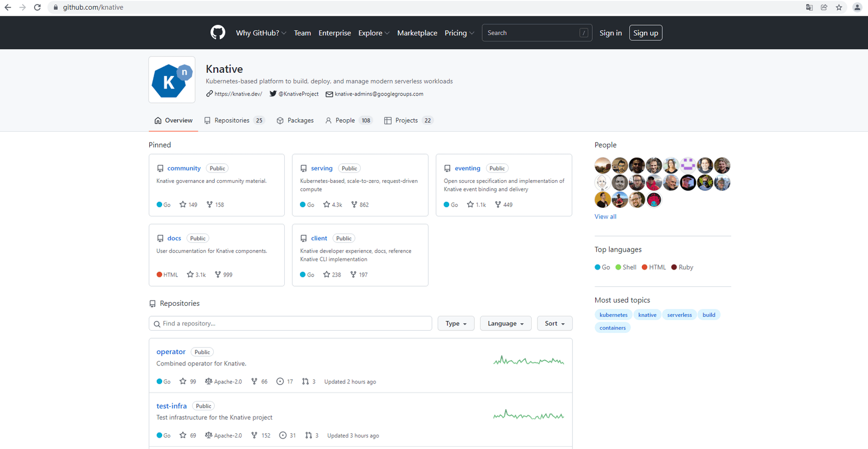868x449 pixels.
Task: Click the link icon beside knative.dev
Action: click(209, 94)
